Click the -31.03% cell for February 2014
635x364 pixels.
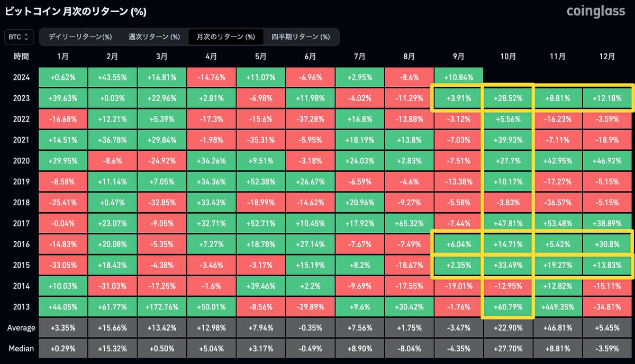(x=112, y=286)
